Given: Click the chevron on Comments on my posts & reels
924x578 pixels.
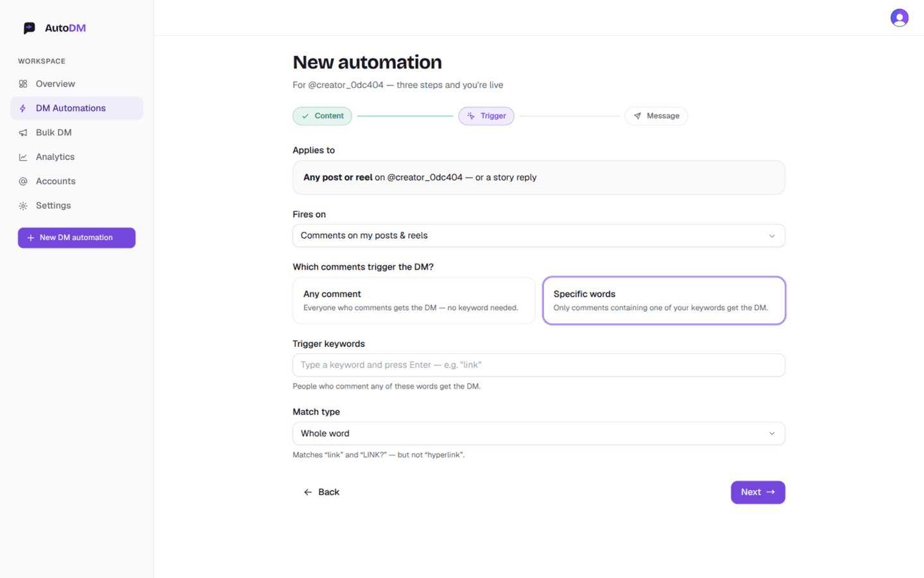Looking at the screenshot, I should click(772, 236).
